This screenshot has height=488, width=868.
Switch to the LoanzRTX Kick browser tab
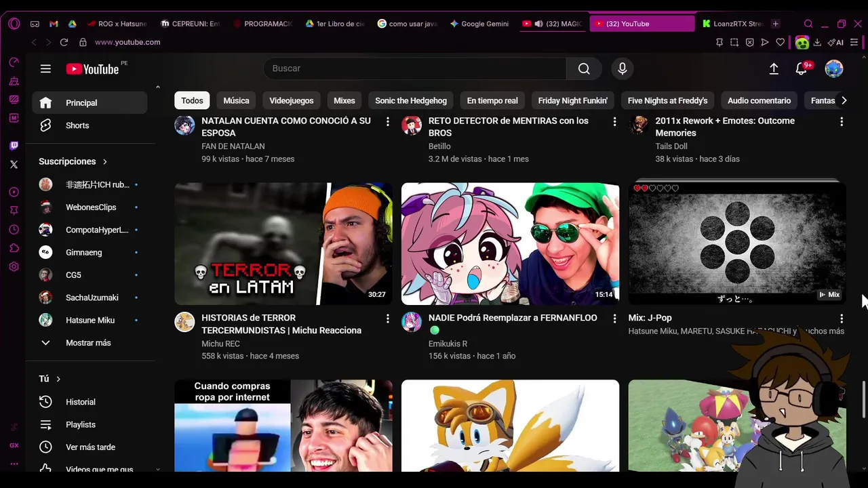(x=732, y=24)
